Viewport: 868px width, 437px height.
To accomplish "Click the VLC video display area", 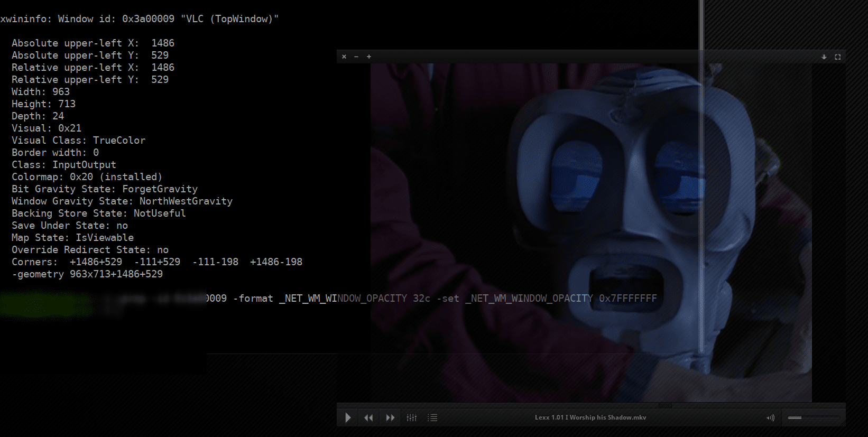I will (x=591, y=233).
